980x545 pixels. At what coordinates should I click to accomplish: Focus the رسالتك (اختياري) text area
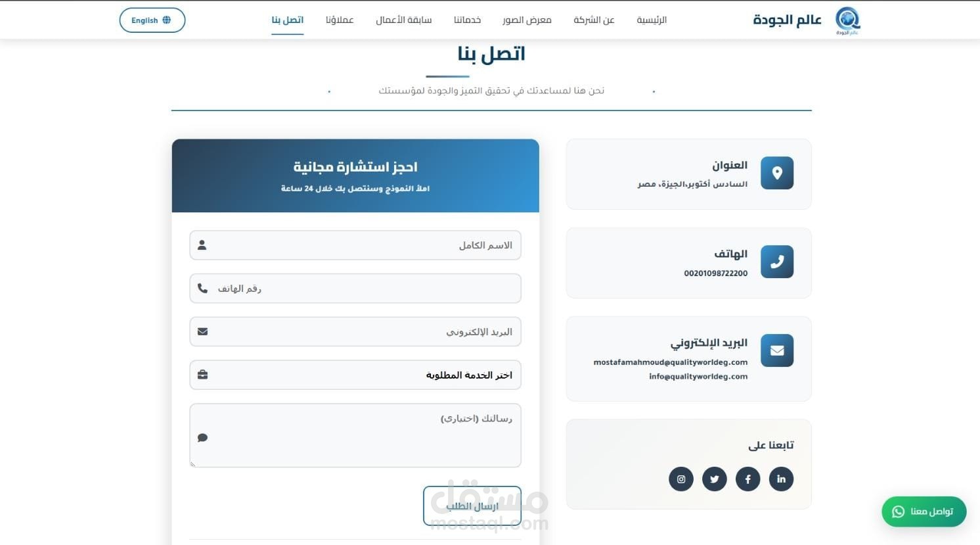coord(355,435)
